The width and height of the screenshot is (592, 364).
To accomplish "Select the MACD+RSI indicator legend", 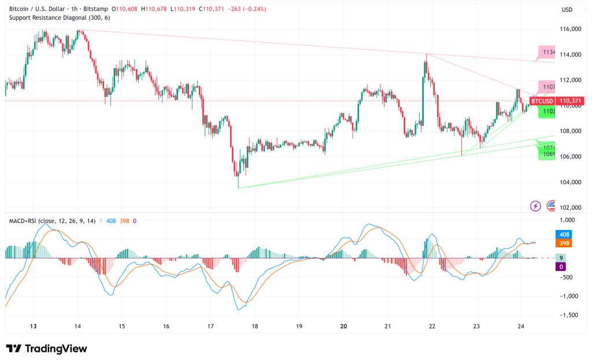I will click(x=52, y=221).
